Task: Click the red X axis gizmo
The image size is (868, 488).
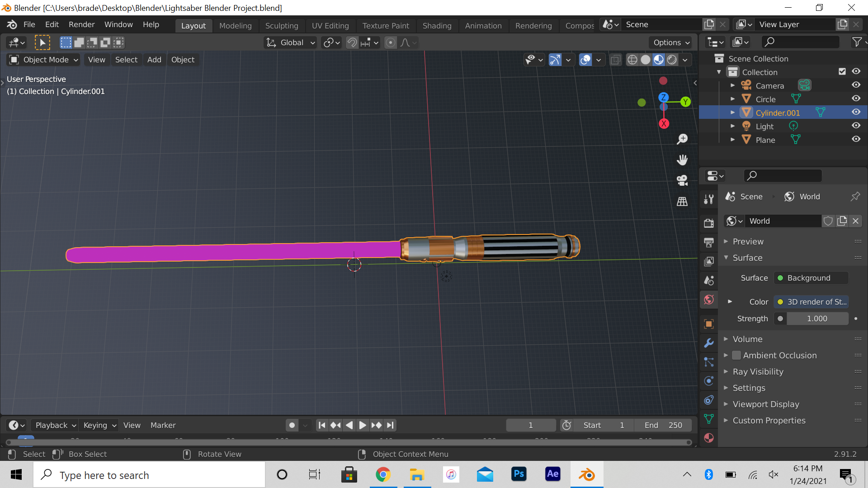Action: tap(664, 124)
